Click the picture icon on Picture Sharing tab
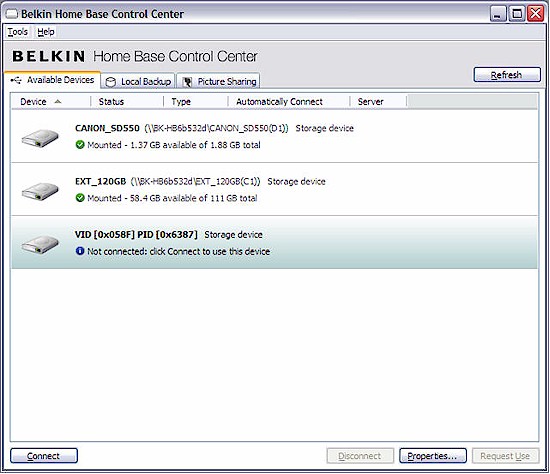Viewport: 550px width, 474px height. (188, 82)
